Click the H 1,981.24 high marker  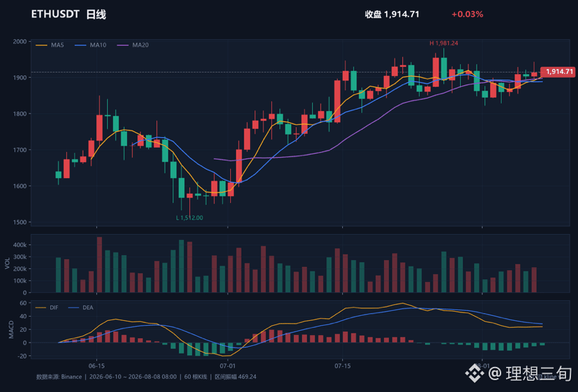[x=443, y=43]
